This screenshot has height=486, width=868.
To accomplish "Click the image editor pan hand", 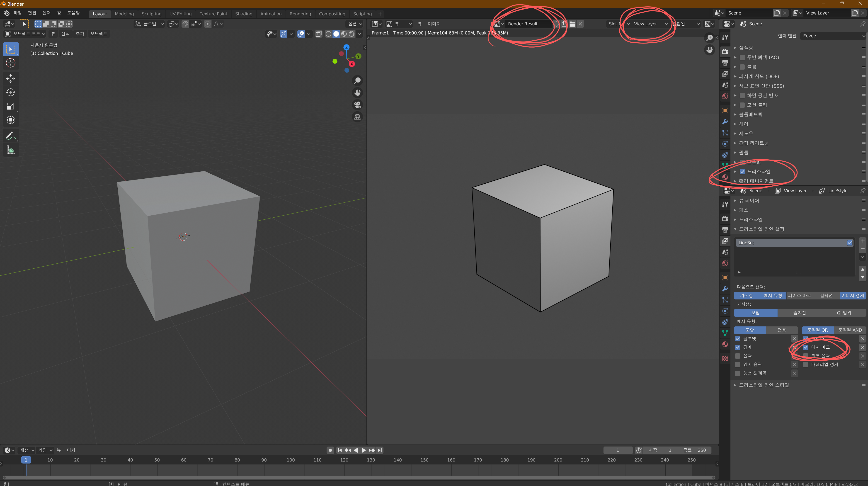I will (x=709, y=50).
